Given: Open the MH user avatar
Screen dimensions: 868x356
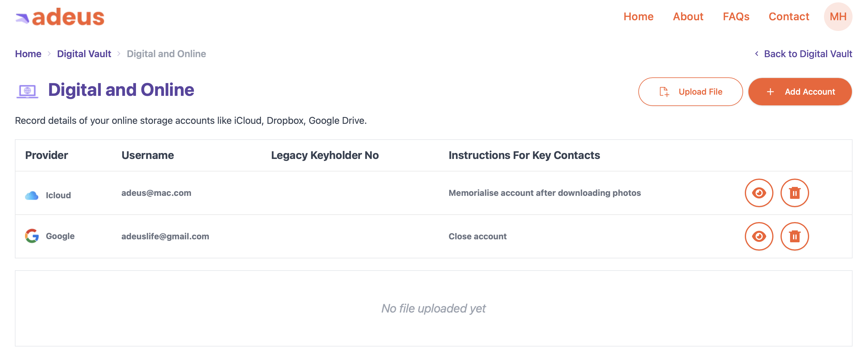Looking at the screenshot, I should click(x=838, y=16).
